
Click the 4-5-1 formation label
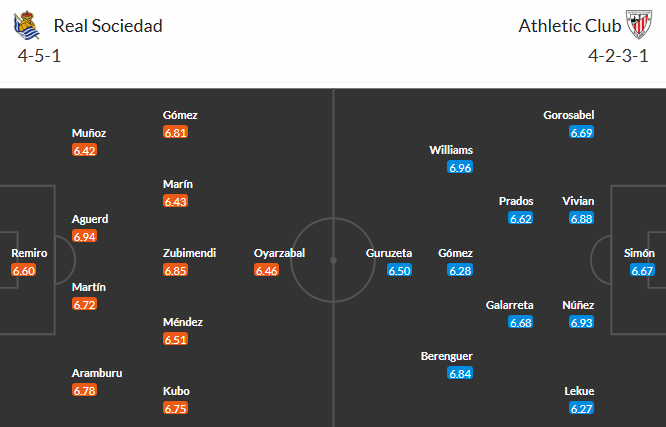tap(40, 55)
